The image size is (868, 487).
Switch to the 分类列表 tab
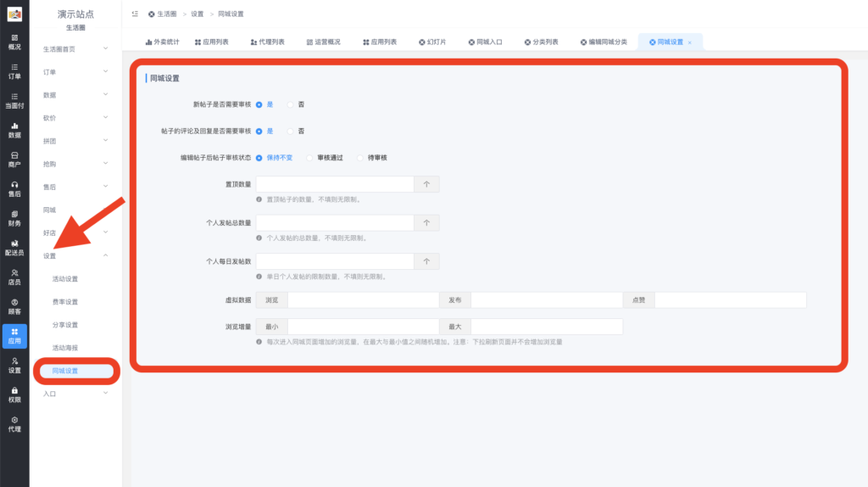(542, 42)
